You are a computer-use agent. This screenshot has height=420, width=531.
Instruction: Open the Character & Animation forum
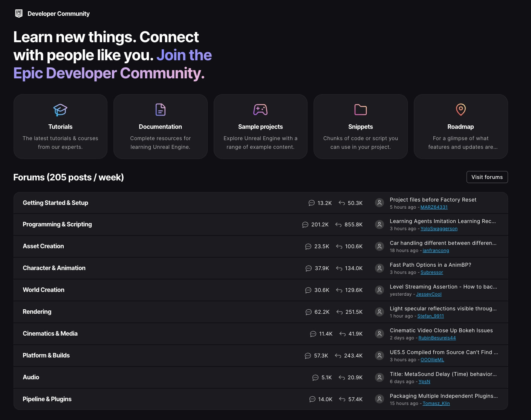click(54, 268)
